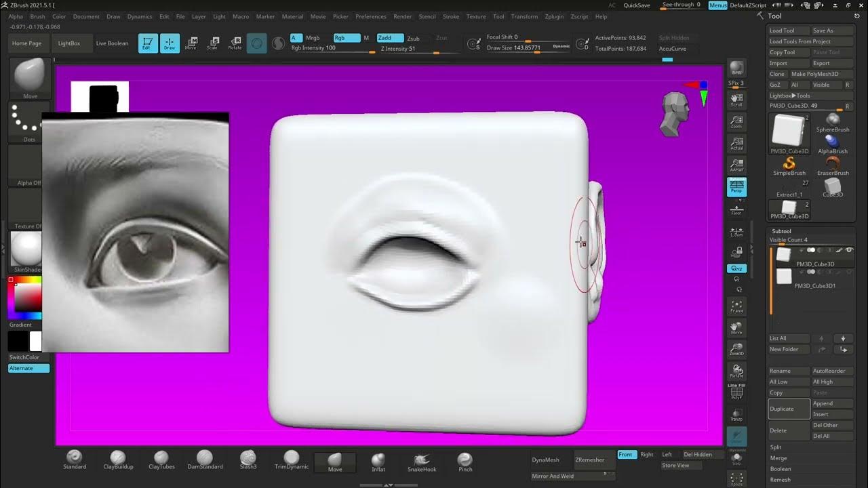The image size is (868, 488).
Task: Click the Rotate icon in right shelf
Action: [736, 371]
